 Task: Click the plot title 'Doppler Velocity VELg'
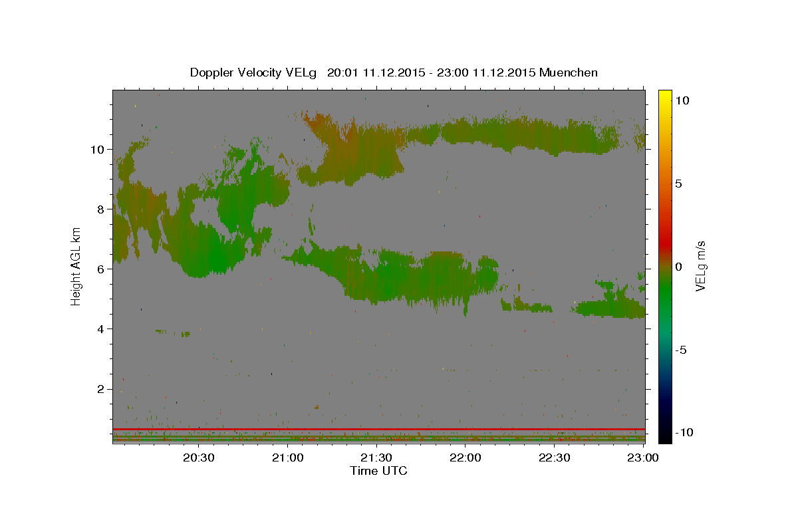pyautogui.click(x=253, y=72)
